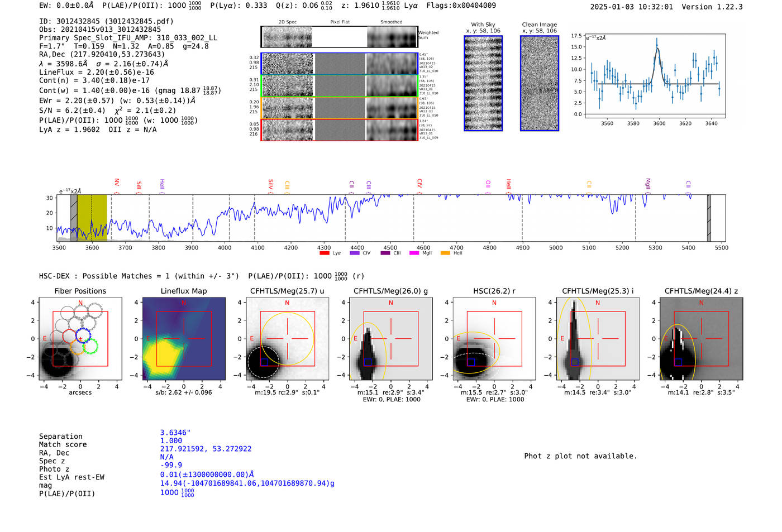Select the green-framed fiber 2D spectrum row
This screenshot has width=782, height=532.
340,86
